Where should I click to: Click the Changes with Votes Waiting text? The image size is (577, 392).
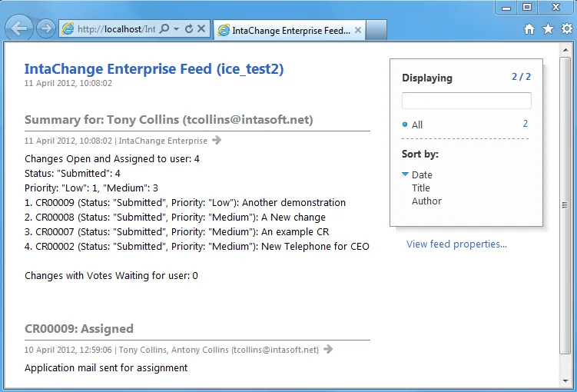pos(111,276)
